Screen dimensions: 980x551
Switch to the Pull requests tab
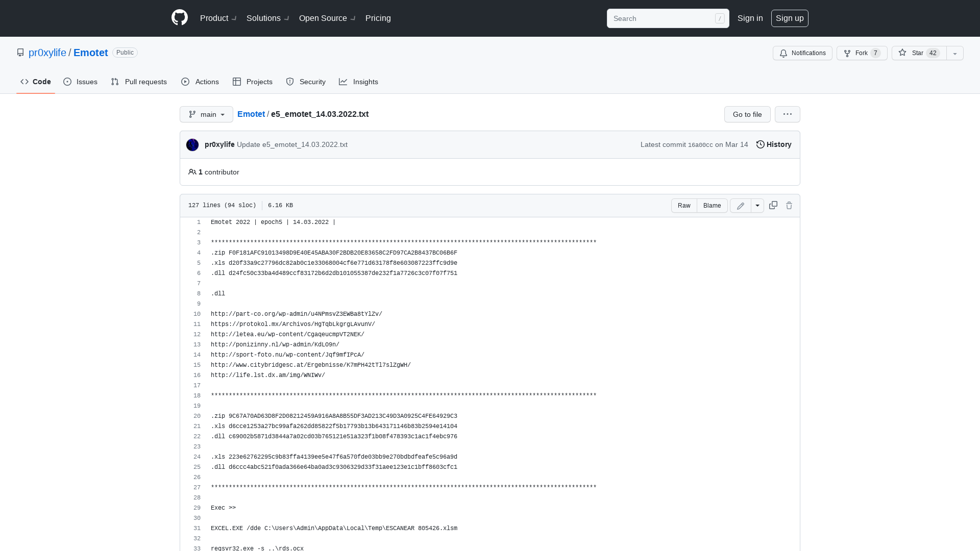139,82
